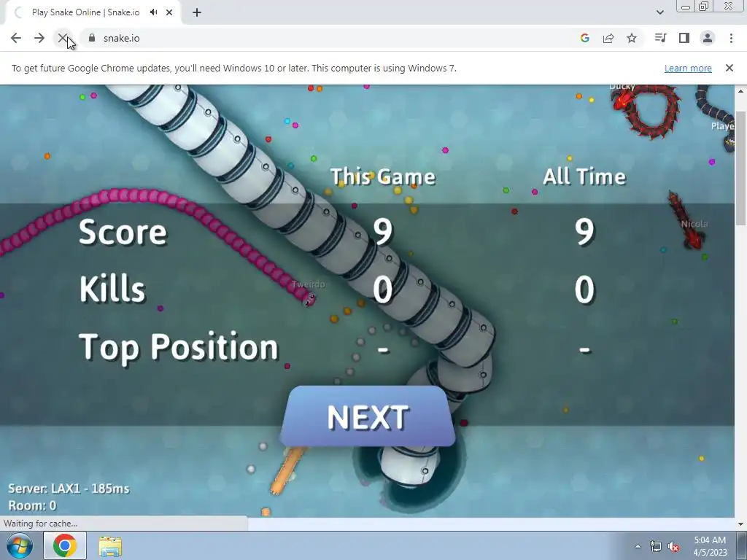Click the 'Kills' label

pyautogui.click(x=112, y=289)
